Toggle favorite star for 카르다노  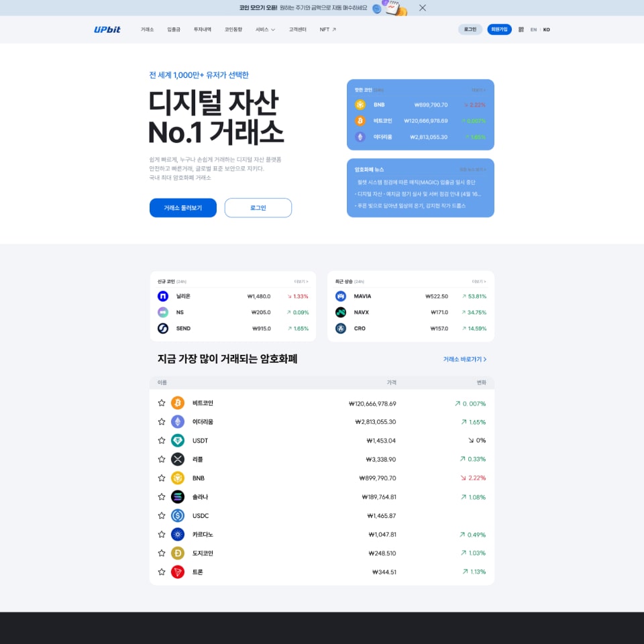click(x=162, y=535)
